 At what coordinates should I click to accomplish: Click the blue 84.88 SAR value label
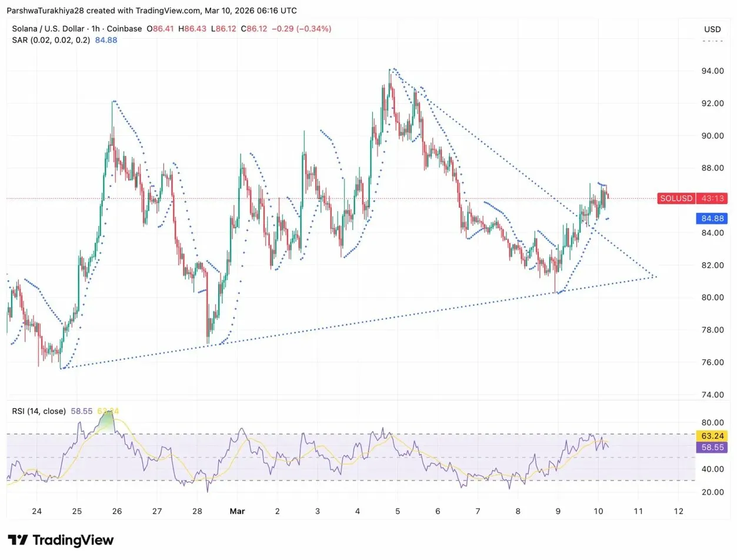[712, 218]
